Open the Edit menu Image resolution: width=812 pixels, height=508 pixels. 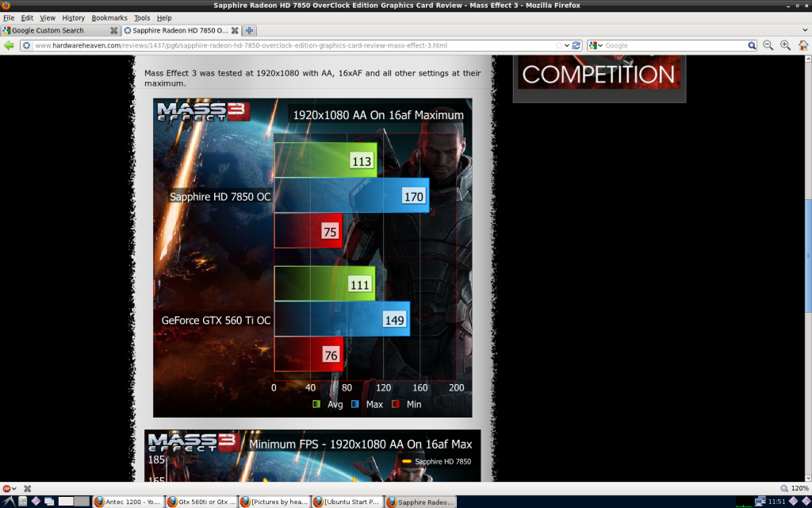click(x=27, y=17)
